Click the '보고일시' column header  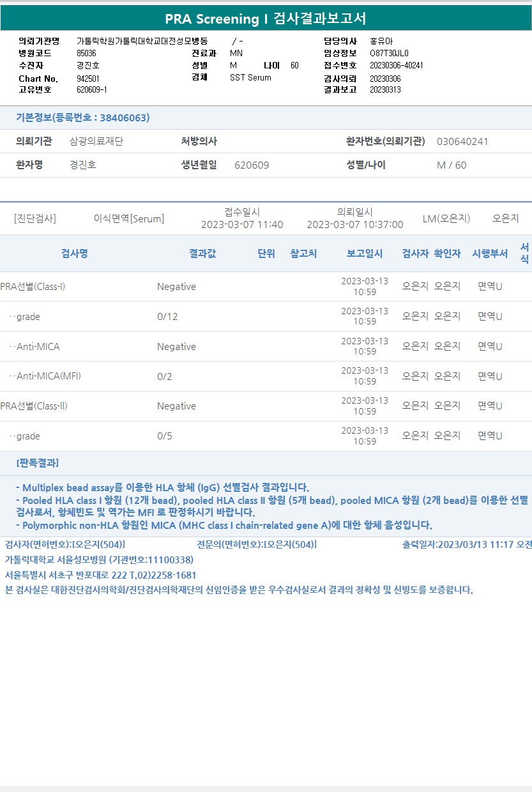tap(365, 254)
